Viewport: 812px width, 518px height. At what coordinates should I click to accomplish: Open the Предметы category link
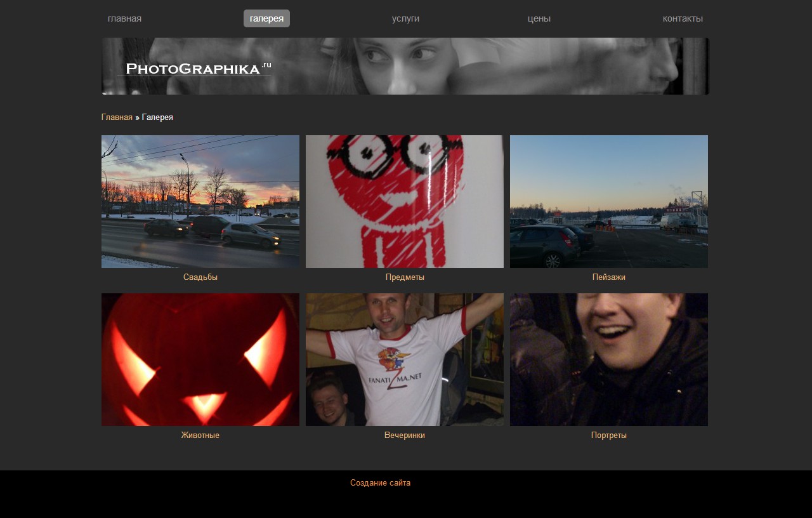pos(405,277)
